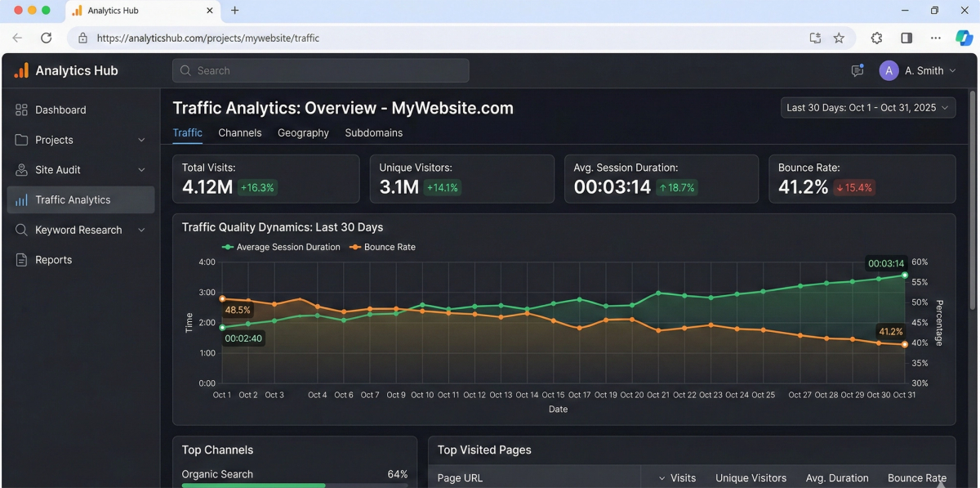Viewport: 980px width, 488px height.
Task: Click the Page URL column header
Action: coord(460,478)
